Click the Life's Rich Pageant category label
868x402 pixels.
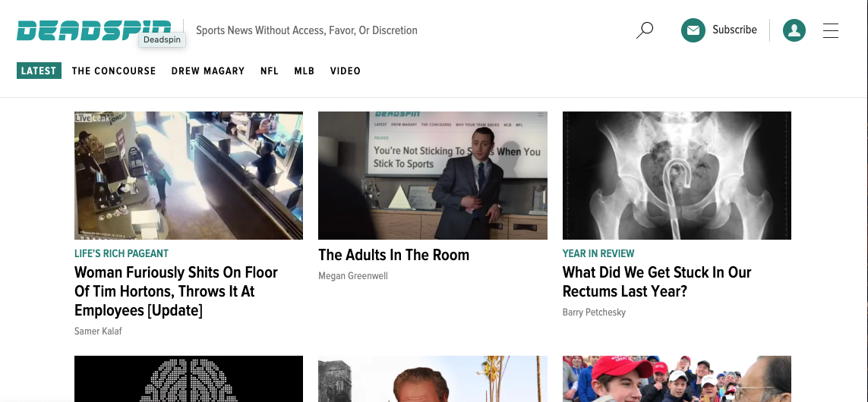click(122, 253)
